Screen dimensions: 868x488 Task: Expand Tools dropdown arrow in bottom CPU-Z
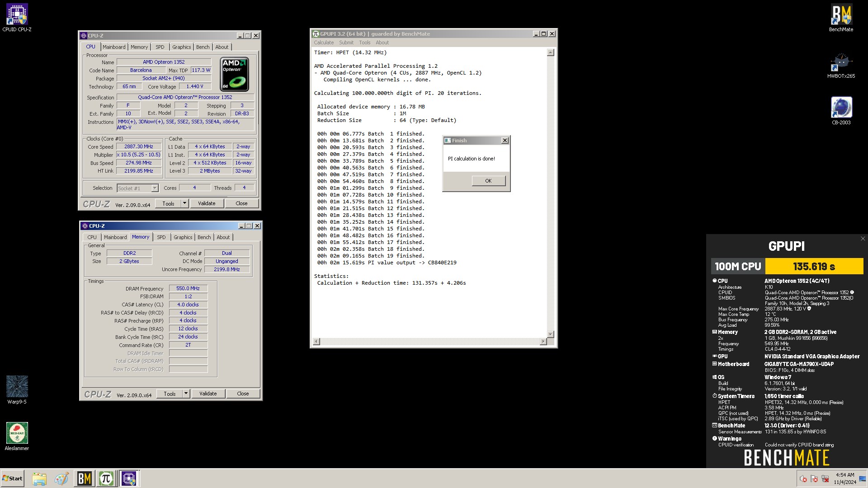[x=186, y=394]
